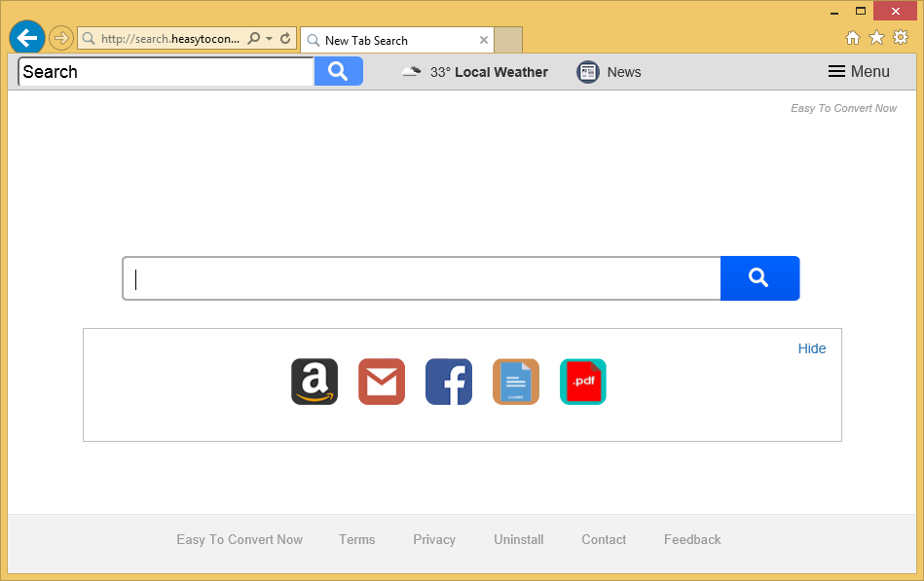Click the toolbar search magnifier button
Screen dimensions: 924x581
coord(338,71)
